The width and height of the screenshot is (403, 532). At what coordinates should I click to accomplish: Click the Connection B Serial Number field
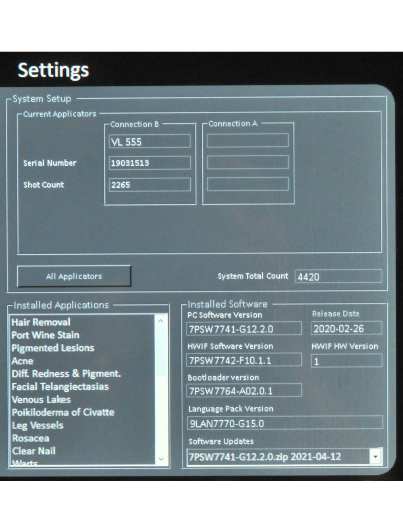coord(150,163)
